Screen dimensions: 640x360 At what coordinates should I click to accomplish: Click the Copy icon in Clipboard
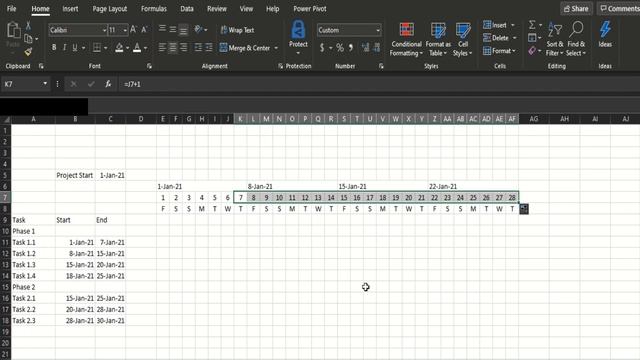tap(28, 39)
